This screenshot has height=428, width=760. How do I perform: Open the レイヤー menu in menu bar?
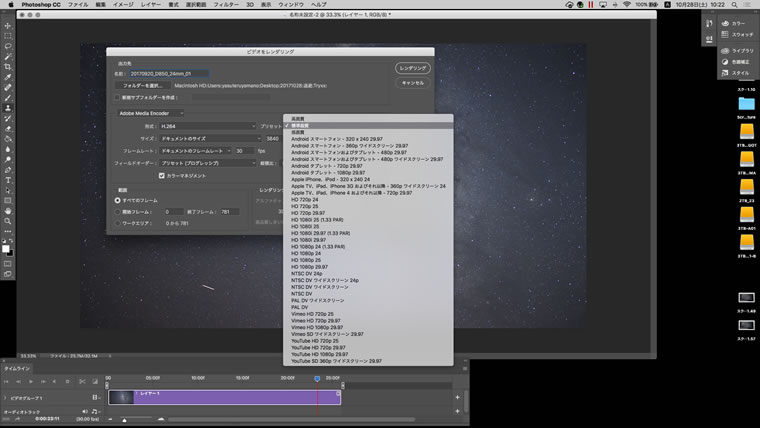(x=151, y=4)
